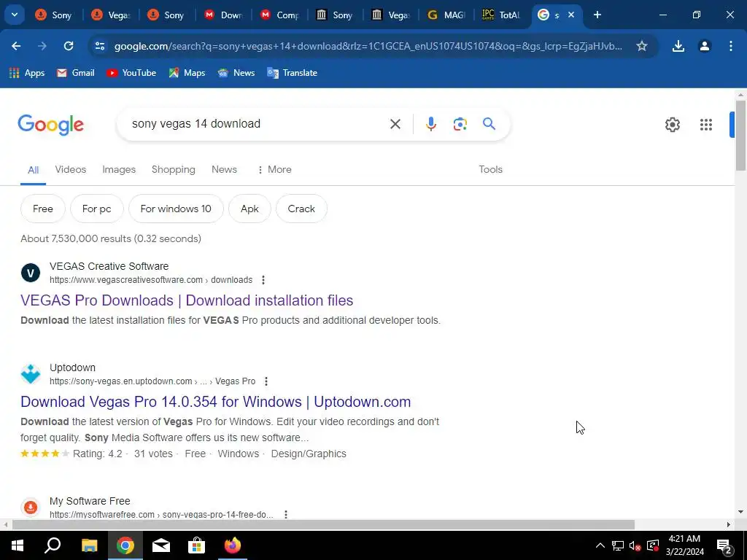Show hidden system tray icons

click(x=600, y=545)
